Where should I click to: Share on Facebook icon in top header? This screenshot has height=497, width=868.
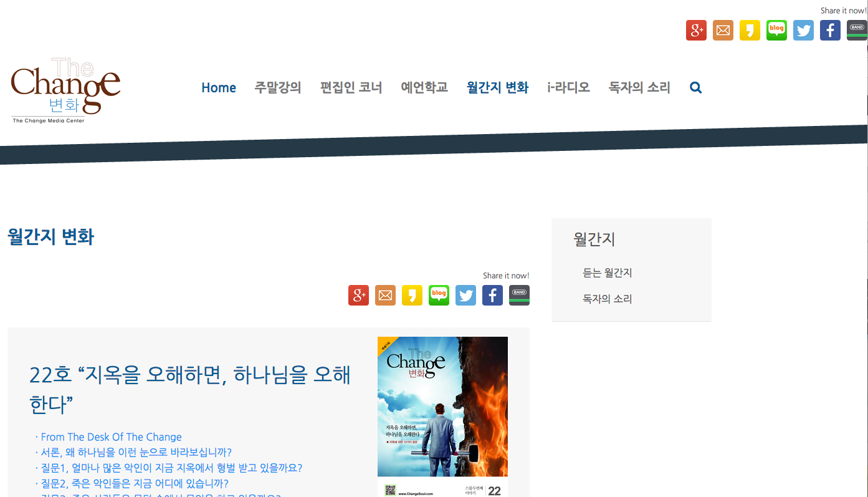pyautogui.click(x=830, y=30)
